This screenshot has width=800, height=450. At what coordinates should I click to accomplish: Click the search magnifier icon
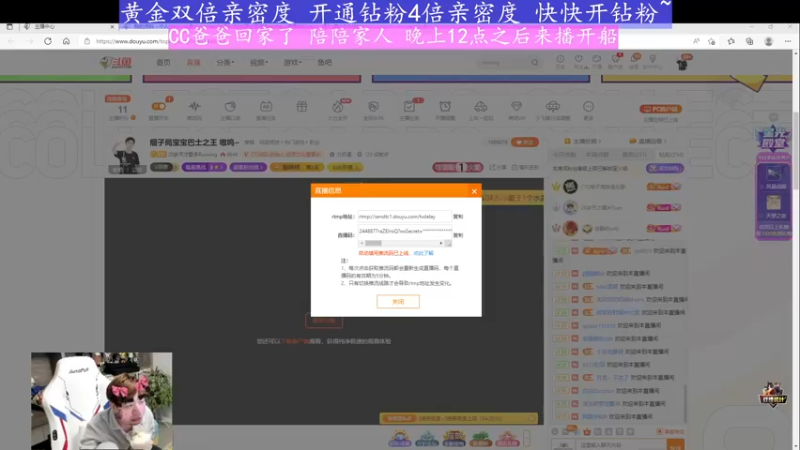[x=534, y=62]
